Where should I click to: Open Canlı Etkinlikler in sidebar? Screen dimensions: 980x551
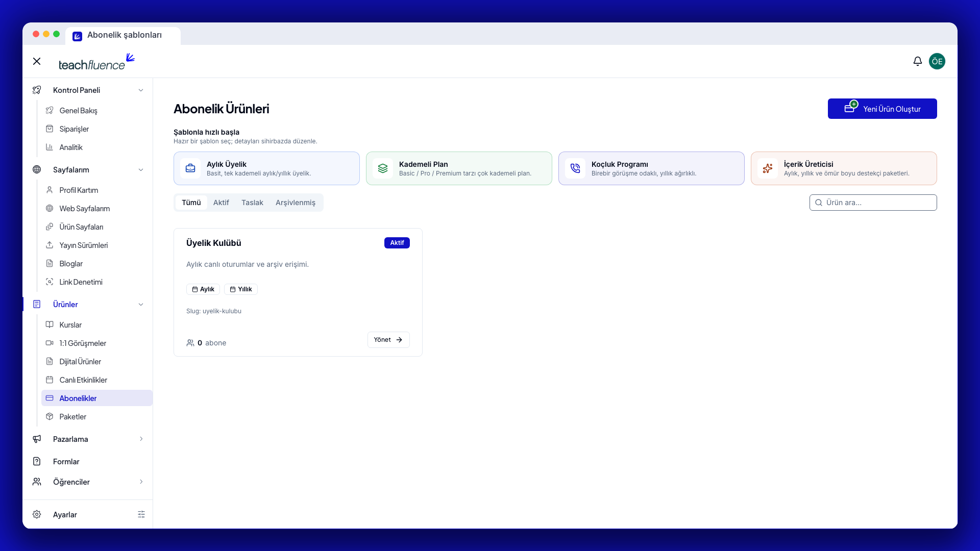click(x=96, y=380)
